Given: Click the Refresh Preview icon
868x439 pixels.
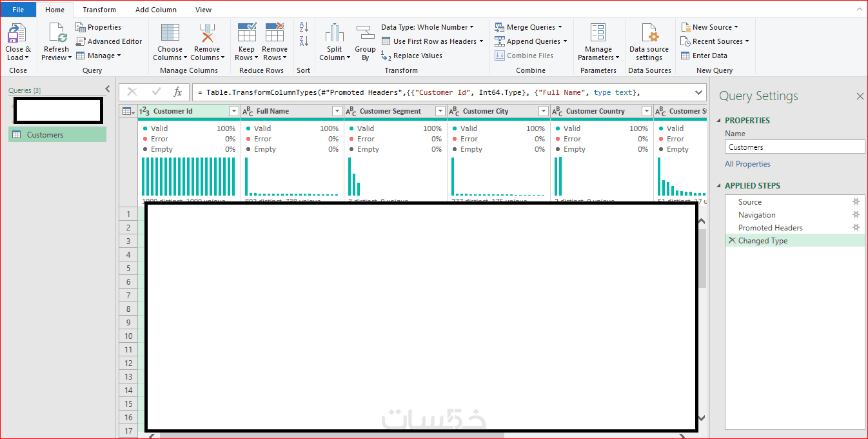Looking at the screenshot, I should coord(57,34).
